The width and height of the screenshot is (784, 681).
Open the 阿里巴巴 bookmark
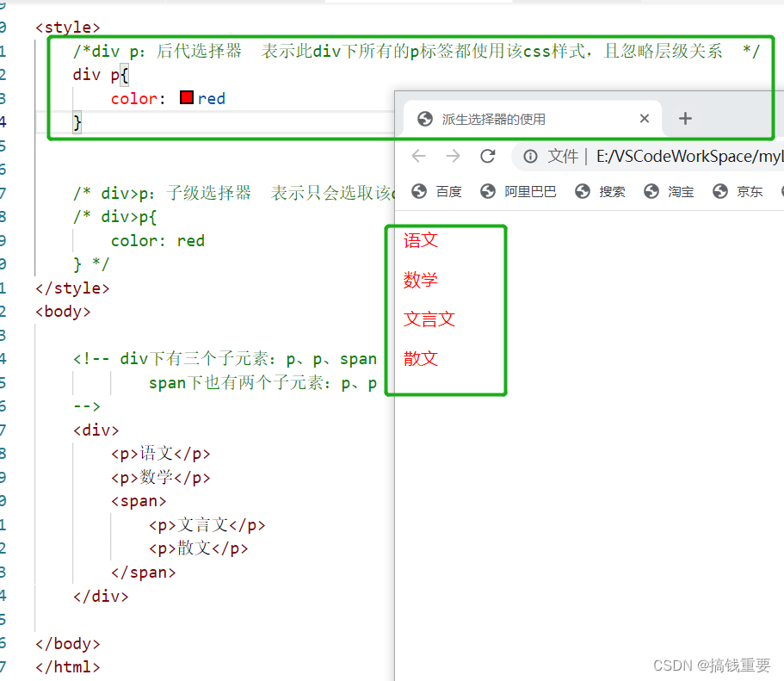point(518,191)
